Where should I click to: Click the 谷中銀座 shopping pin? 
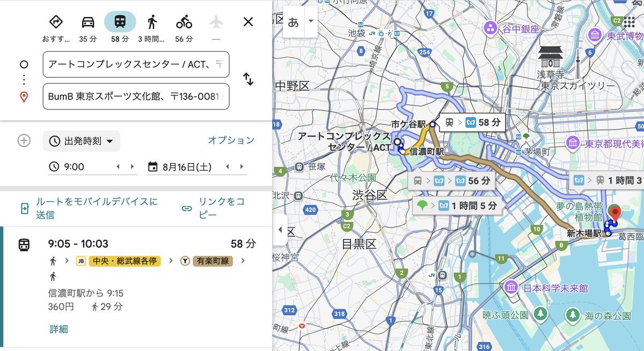point(490,28)
